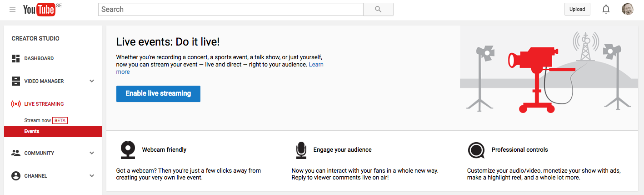Expand the Community section chevron
The image size is (644, 195).
click(x=92, y=153)
